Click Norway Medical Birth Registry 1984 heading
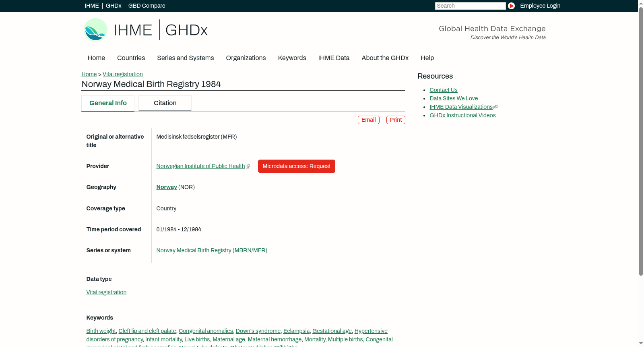The image size is (644, 347). 151,84
